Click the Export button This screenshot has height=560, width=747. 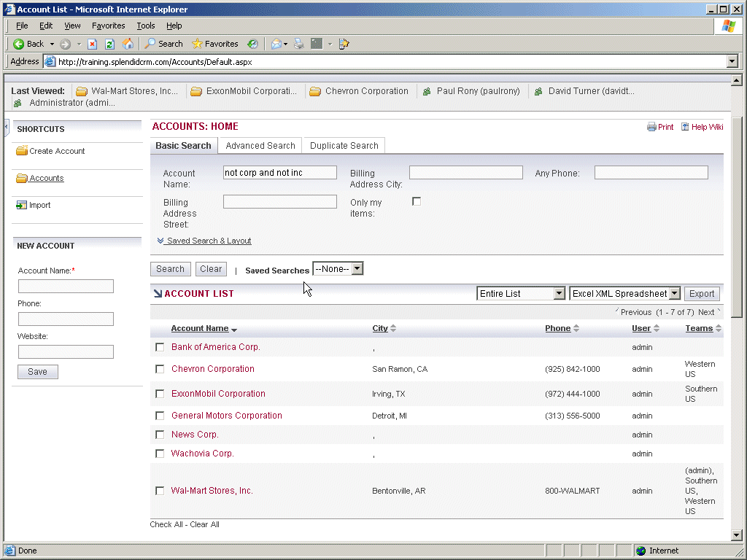[x=702, y=293]
